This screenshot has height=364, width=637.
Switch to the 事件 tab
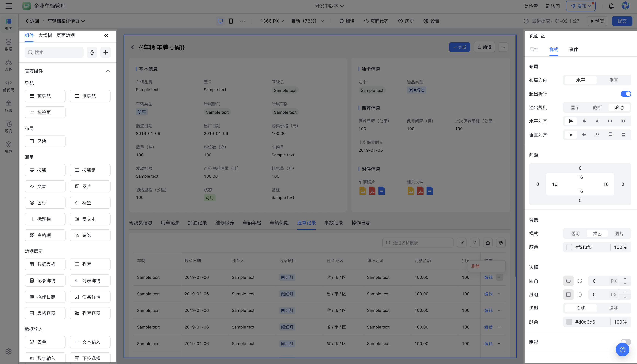(x=573, y=50)
